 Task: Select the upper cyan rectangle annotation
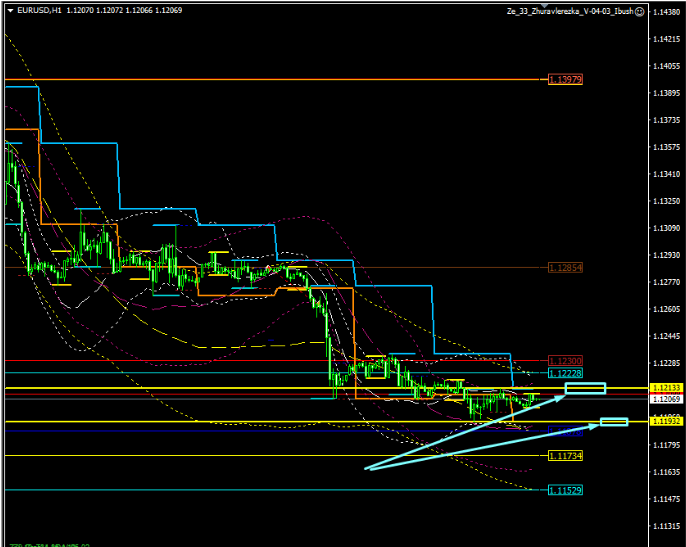tap(585, 388)
